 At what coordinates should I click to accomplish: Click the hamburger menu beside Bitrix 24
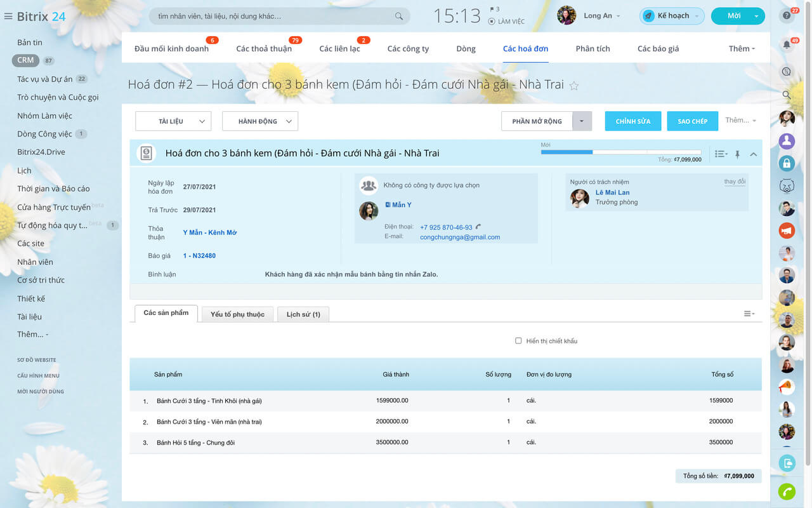click(x=8, y=17)
